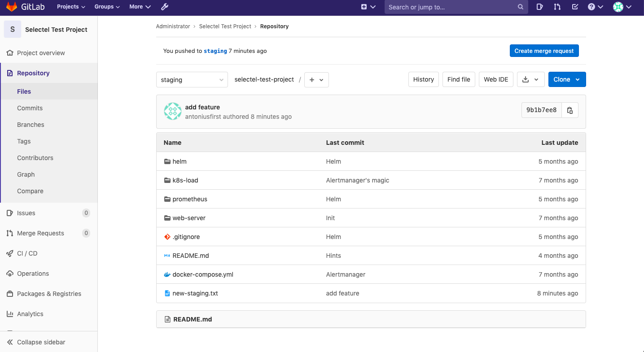Click the README.md markdown icon in file list
This screenshot has width=644, height=352.
click(167, 256)
